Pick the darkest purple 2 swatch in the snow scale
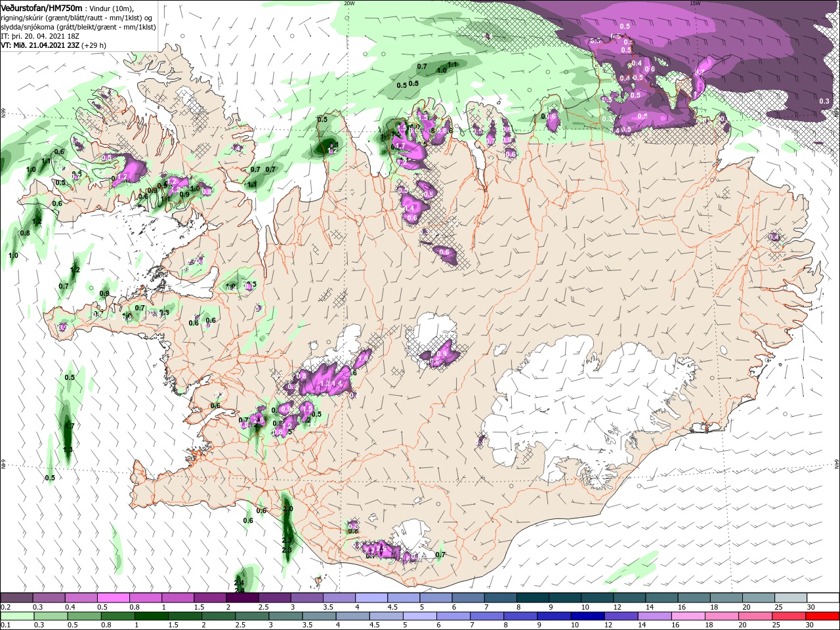 click(x=242, y=598)
